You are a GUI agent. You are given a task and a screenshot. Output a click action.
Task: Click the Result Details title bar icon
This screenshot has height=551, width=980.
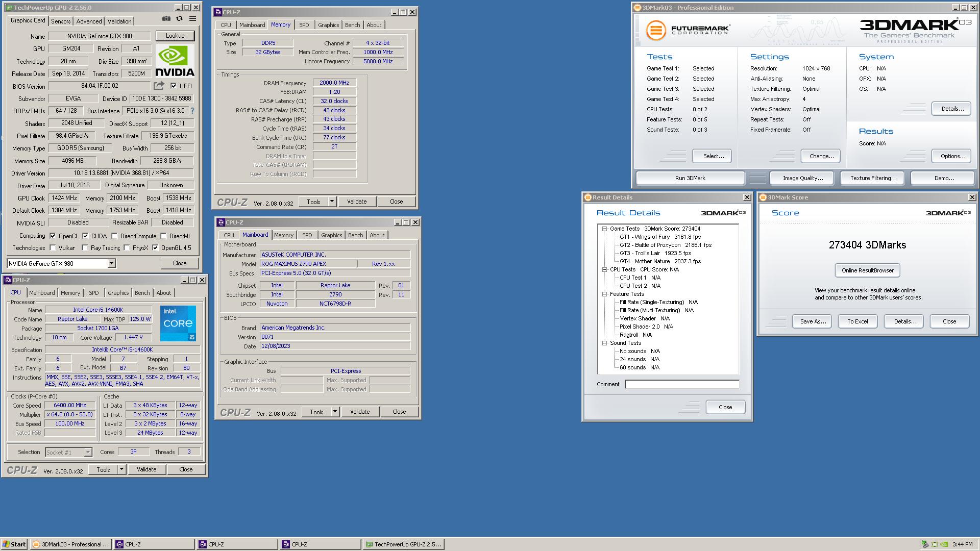[x=588, y=197]
